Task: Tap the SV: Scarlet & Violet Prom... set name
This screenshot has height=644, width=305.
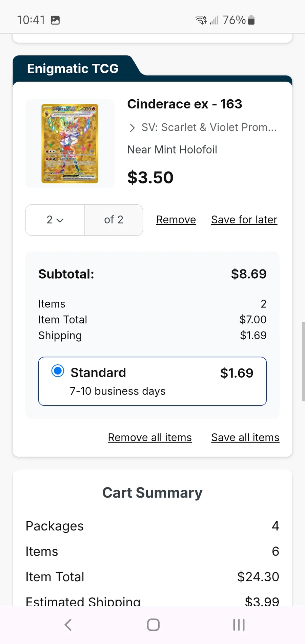Action: pyautogui.click(x=209, y=127)
